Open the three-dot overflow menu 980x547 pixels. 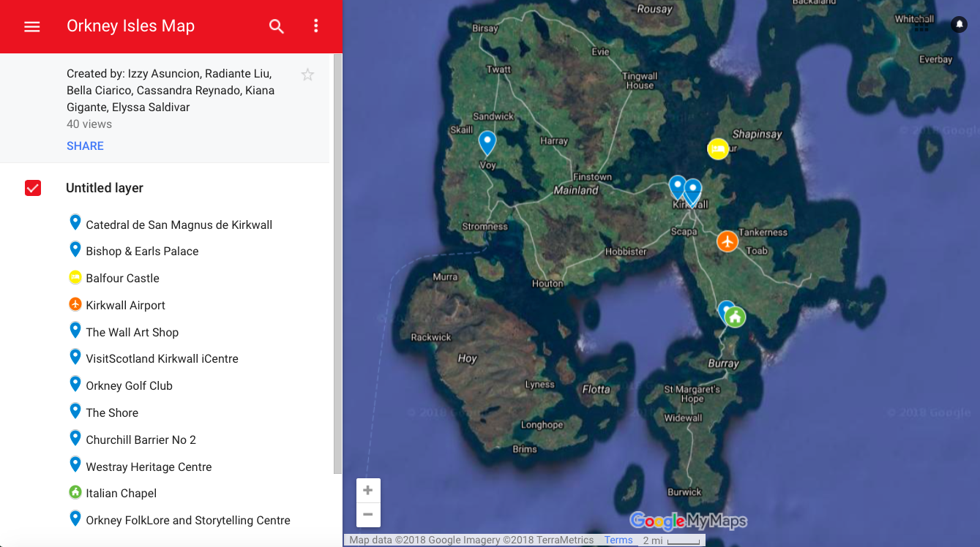(x=315, y=26)
